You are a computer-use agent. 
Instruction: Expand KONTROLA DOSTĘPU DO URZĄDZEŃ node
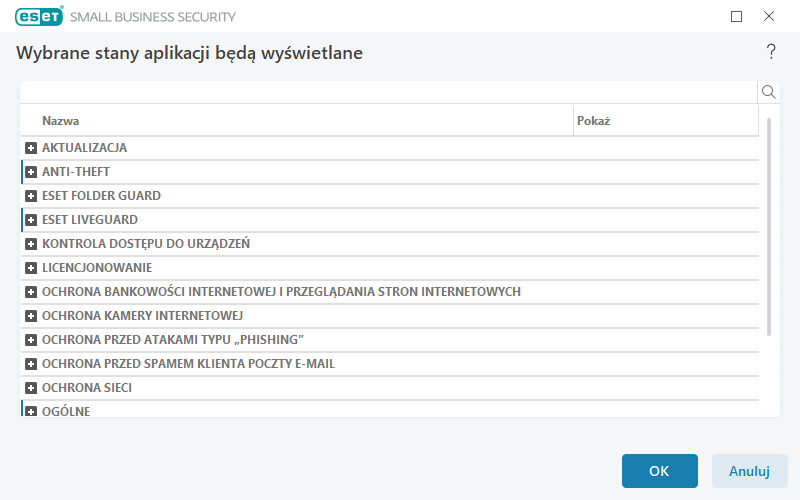31,244
